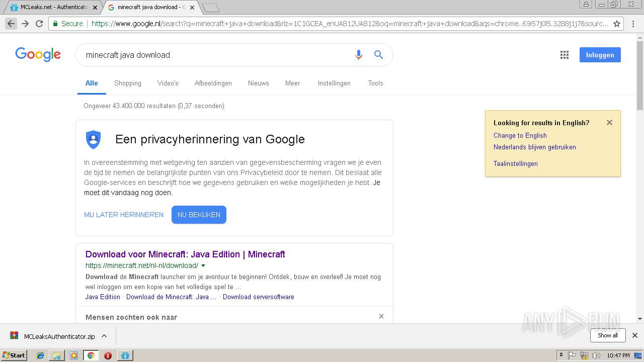Open Taalinstellingen language settings
This screenshot has width=644, height=362.
(x=515, y=163)
